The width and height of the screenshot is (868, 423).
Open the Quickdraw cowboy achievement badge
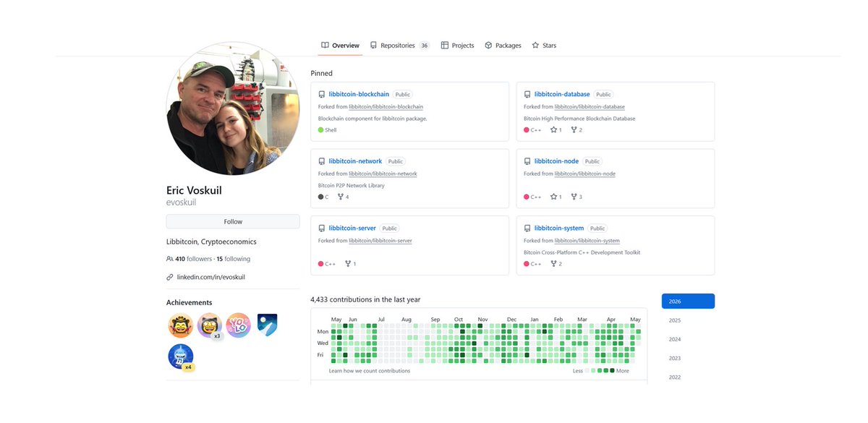pyautogui.click(x=180, y=325)
